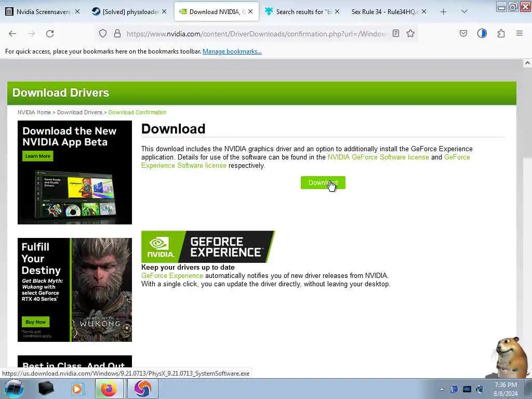This screenshot has width=532, height=399.
Task: Close the Search results tab
Action: (337, 11)
